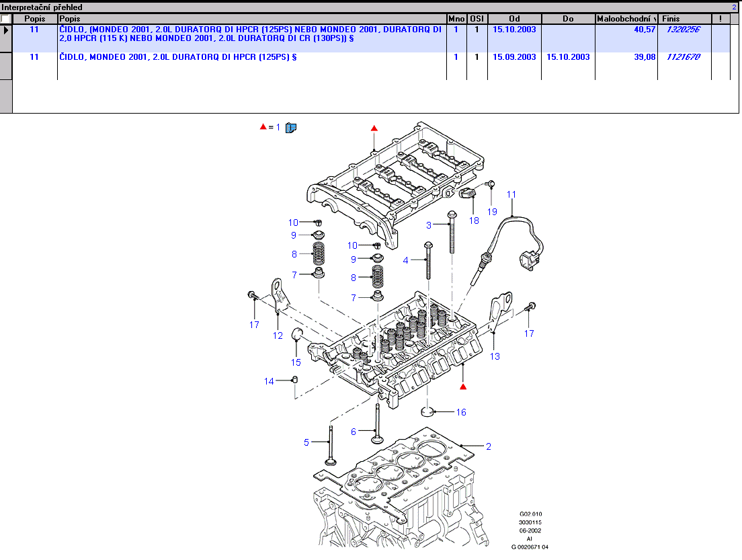Select callout 3 for the long head bolt

[x=429, y=225]
